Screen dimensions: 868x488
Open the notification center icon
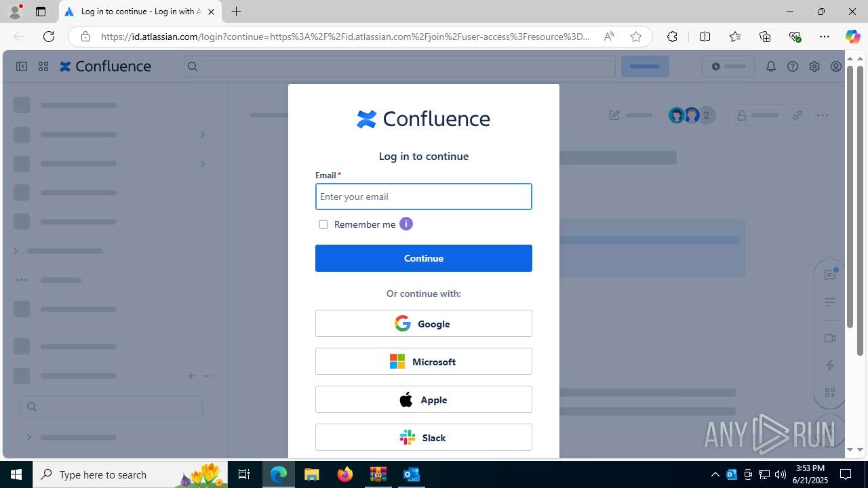(x=846, y=474)
